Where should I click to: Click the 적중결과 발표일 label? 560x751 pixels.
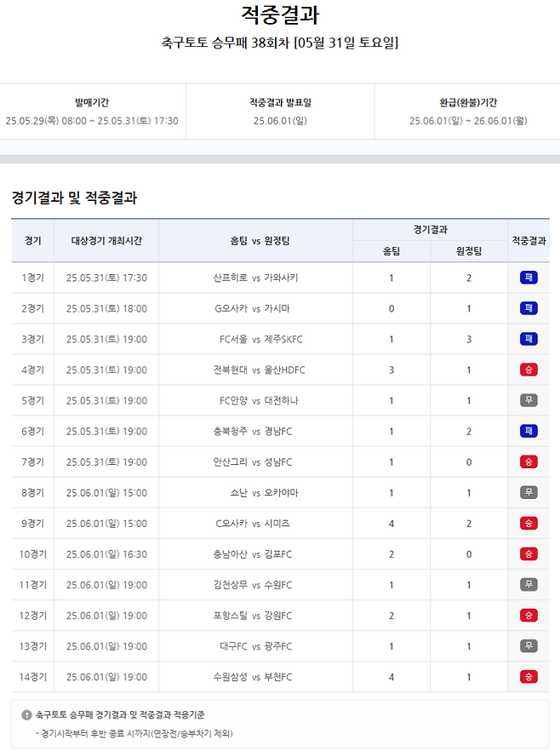pos(280,102)
